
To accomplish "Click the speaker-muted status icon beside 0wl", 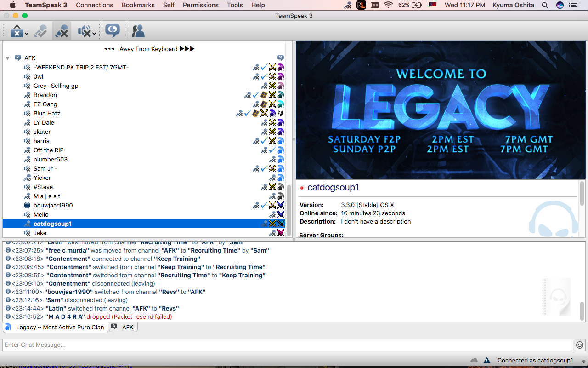I will click(27, 76).
